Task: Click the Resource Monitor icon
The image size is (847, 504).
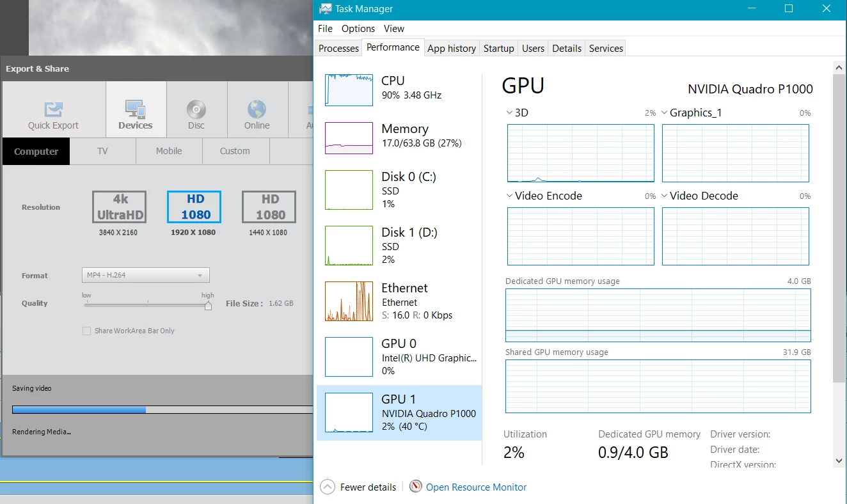Action: pos(416,487)
